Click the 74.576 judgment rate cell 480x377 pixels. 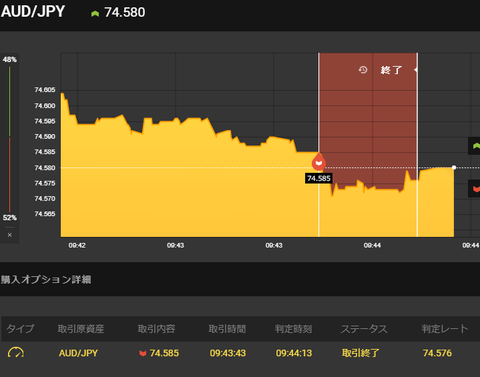[x=437, y=353]
